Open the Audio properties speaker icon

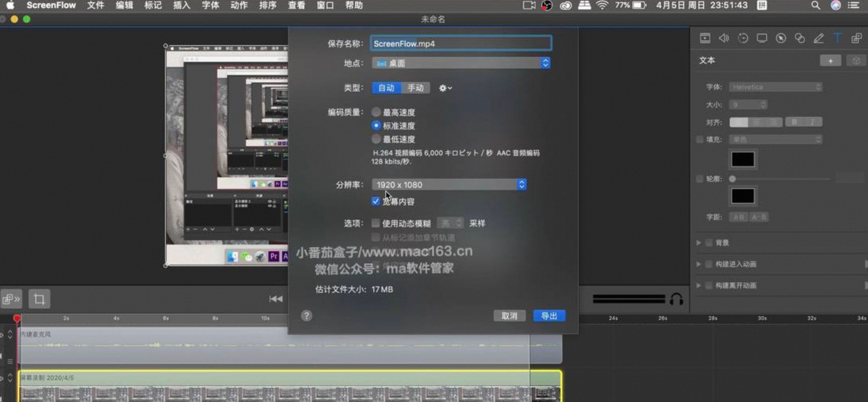click(x=724, y=38)
